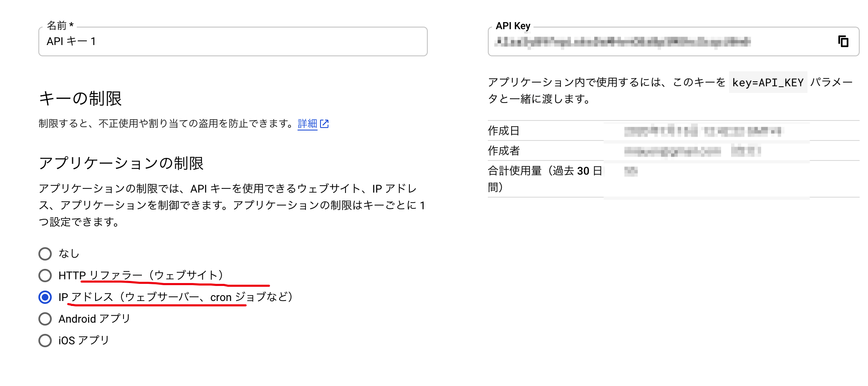Click the HTTP リファラー（ウェブサイト）label text
This screenshot has width=868, height=386.
[x=142, y=276]
